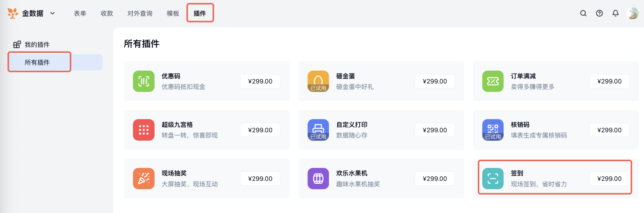
Task: Click the ¥299.00 button for 优惠码
Action: coord(260,81)
